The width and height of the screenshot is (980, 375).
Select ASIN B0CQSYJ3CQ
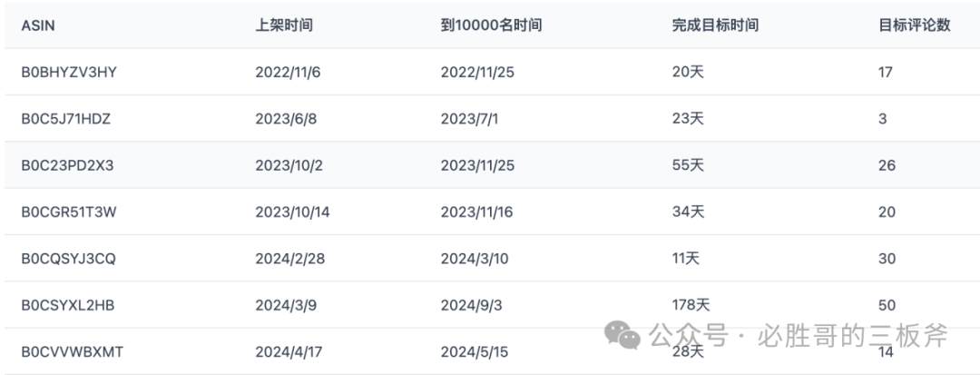click(x=68, y=259)
